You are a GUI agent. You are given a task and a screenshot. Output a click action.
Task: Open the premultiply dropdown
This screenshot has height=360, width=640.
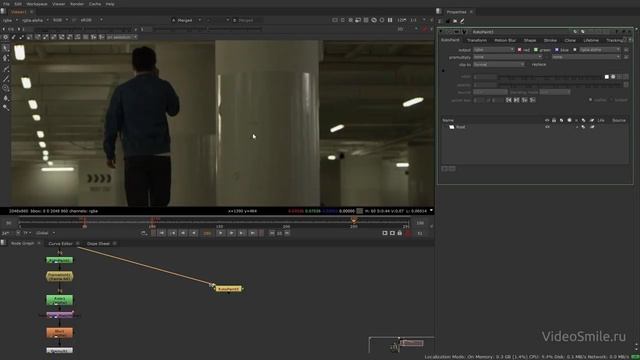click(508, 57)
